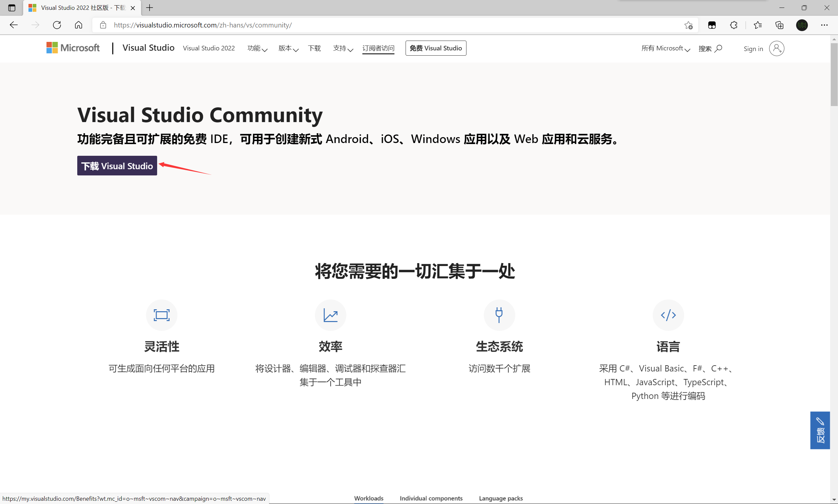The height and width of the screenshot is (504, 838).
Task: Open Visual Studio 2022 nav link
Action: pos(209,48)
